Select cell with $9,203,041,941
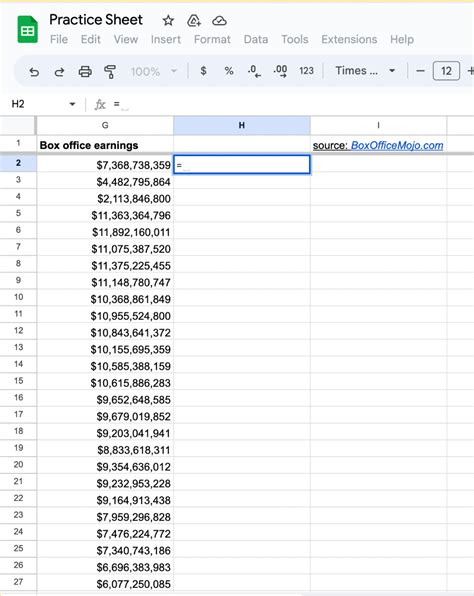The width and height of the screenshot is (474, 596). click(x=105, y=433)
